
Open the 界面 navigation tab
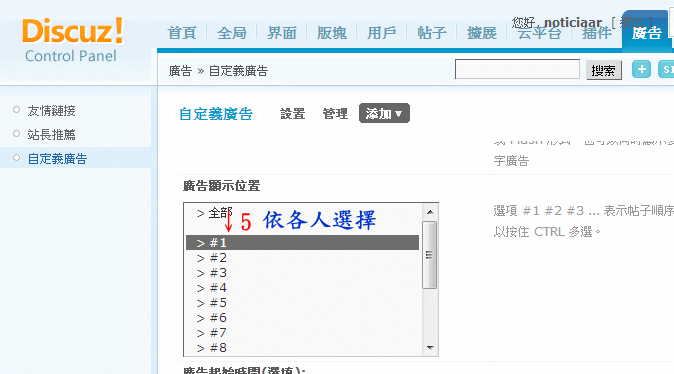tap(282, 33)
